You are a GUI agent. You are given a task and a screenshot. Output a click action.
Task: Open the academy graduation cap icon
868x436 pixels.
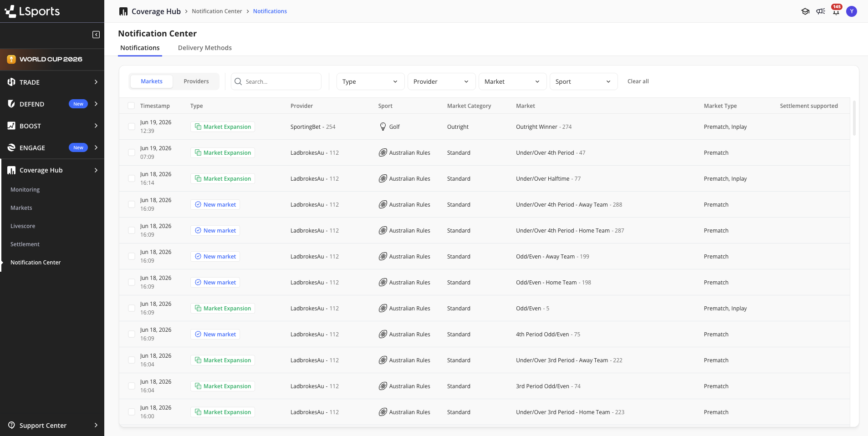(x=805, y=11)
